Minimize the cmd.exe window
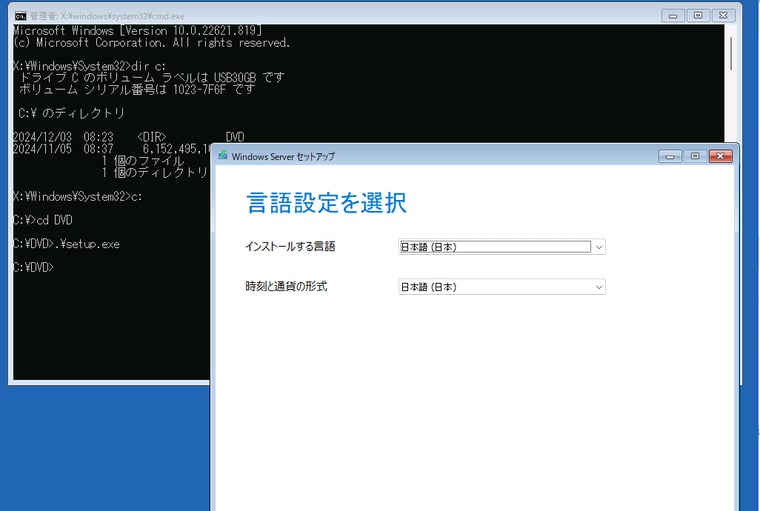Screen dimensions: 760x511 tap(673, 16)
